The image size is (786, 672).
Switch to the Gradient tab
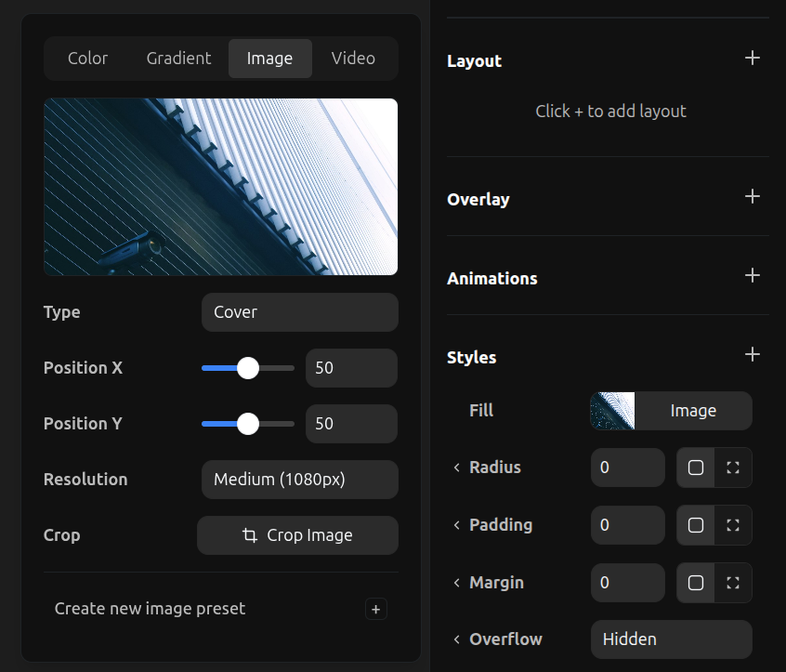tap(178, 59)
